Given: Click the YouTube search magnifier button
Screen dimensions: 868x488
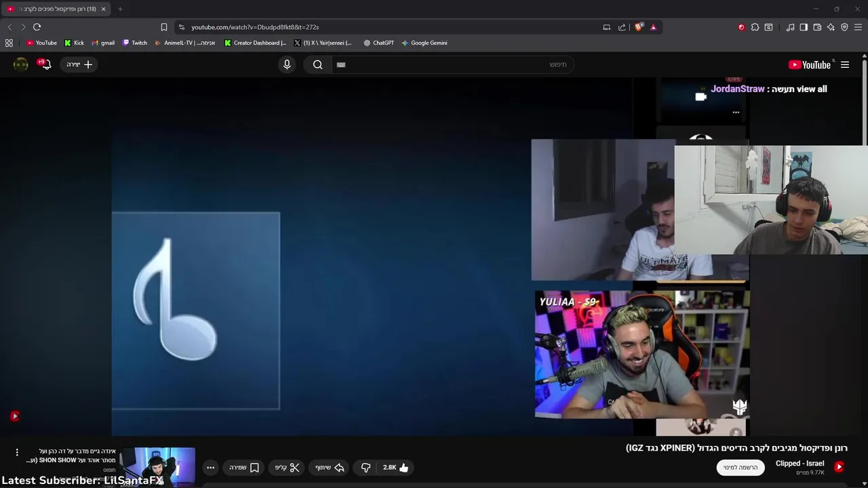Looking at the screenshot, I should click(317, 64).
